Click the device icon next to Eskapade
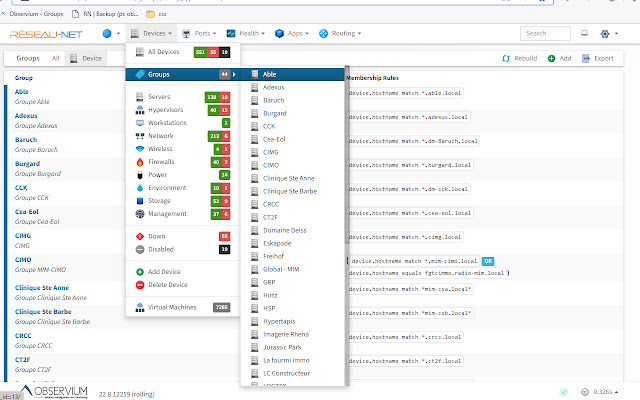 point(254,243)
